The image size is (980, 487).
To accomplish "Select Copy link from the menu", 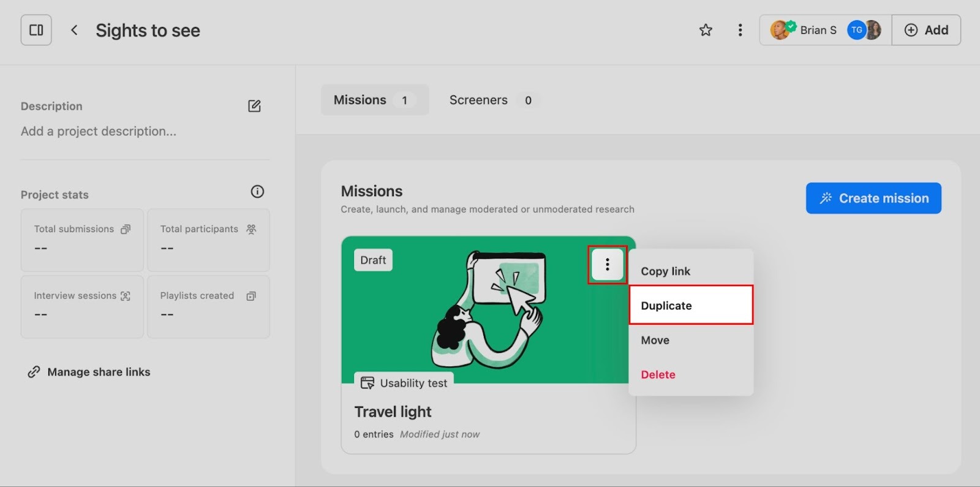I will 665,271.
